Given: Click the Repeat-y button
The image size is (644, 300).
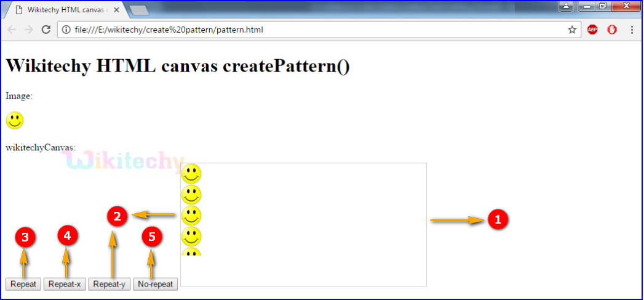Looking at the screenshot, I should point(109,284).
